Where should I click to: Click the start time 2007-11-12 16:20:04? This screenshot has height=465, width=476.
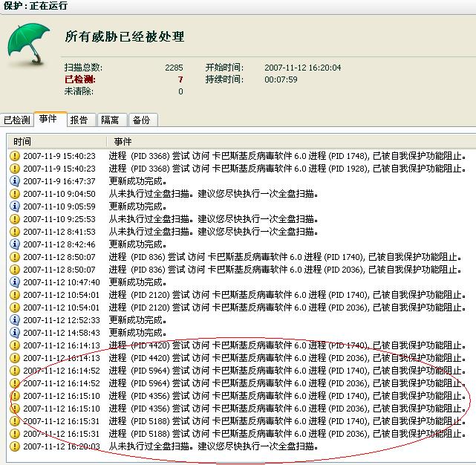tap(303, 68)
